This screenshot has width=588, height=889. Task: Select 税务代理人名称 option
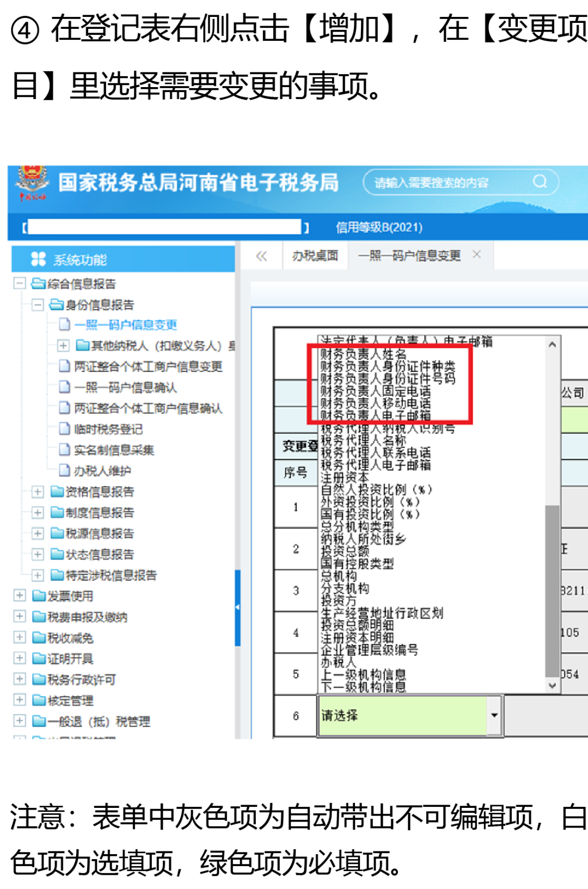[364, 440]
